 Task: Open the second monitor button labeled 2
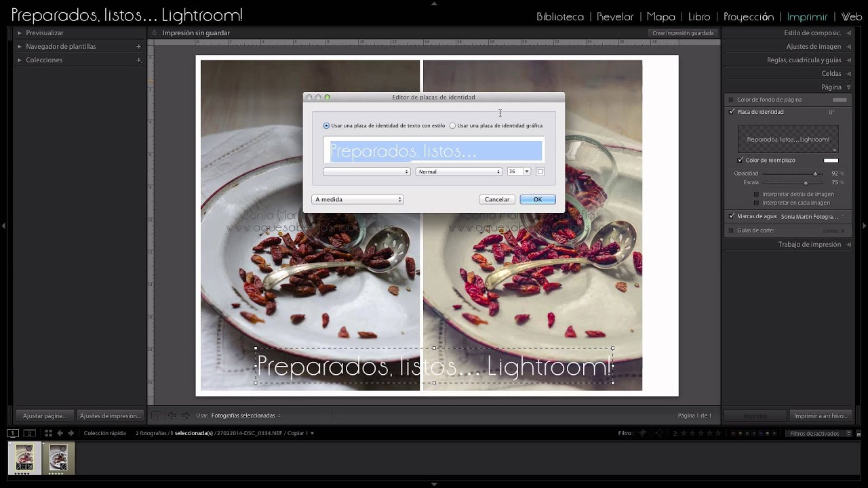point(29,433)
